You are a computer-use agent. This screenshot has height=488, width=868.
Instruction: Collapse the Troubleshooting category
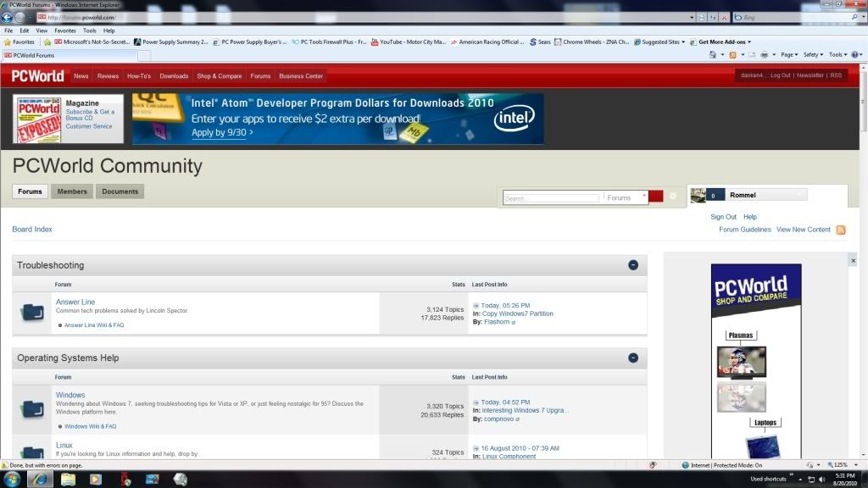632,265
